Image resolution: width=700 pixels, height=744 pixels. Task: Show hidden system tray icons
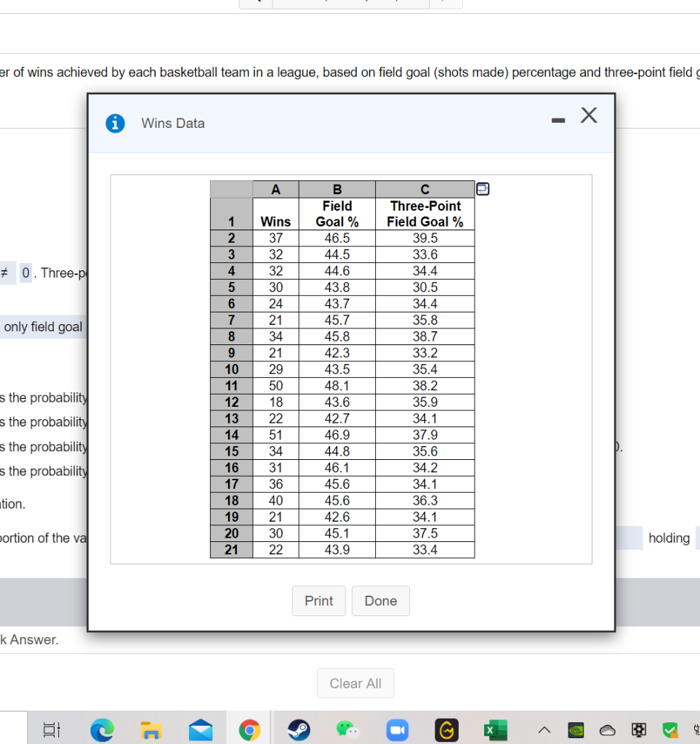pos(544,729)
